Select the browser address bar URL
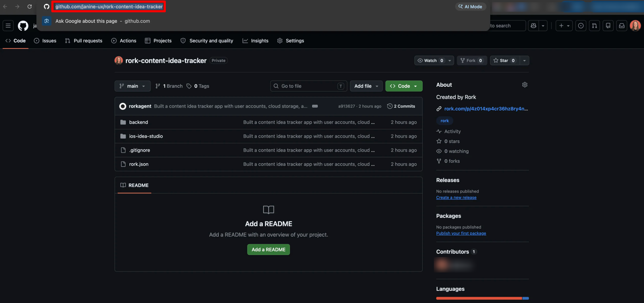The image size is (644, 303). click(109, 6)
